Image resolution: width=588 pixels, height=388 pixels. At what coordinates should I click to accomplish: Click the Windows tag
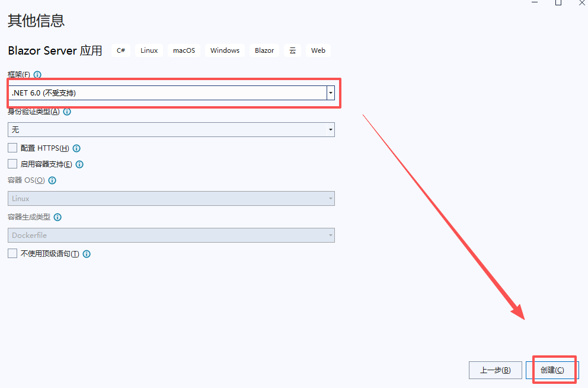(x=225, y=50)
